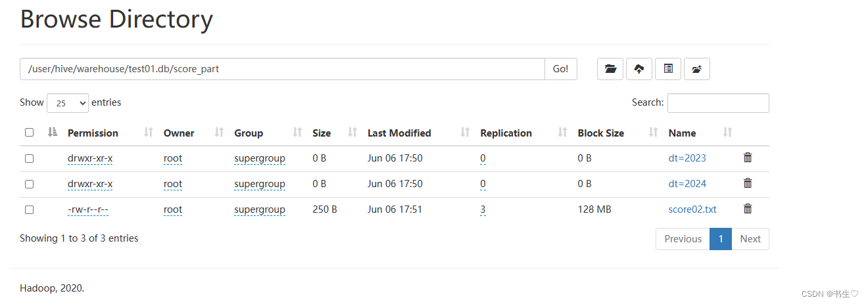
Task: Tick the select-all checkbox in the table header
Action: coord(29,133)
